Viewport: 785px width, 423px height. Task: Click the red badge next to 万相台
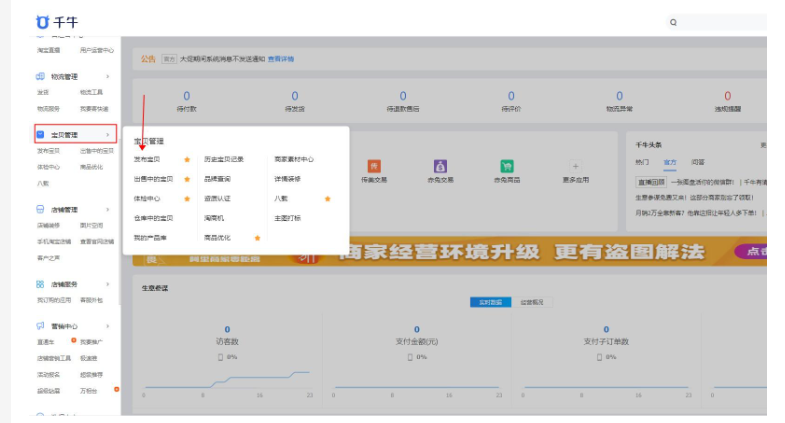coord(116,389)
